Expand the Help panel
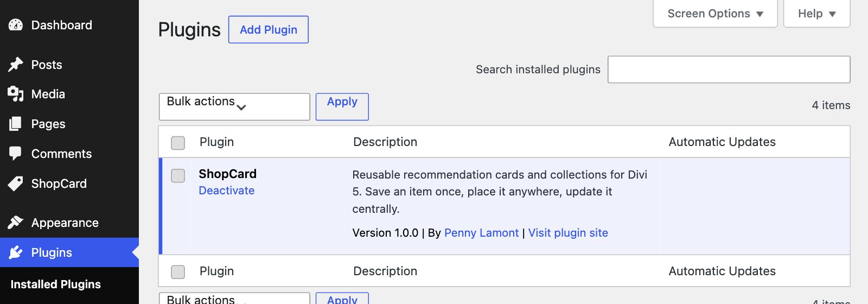Viewport: 868px width, 304px height. 816,14
